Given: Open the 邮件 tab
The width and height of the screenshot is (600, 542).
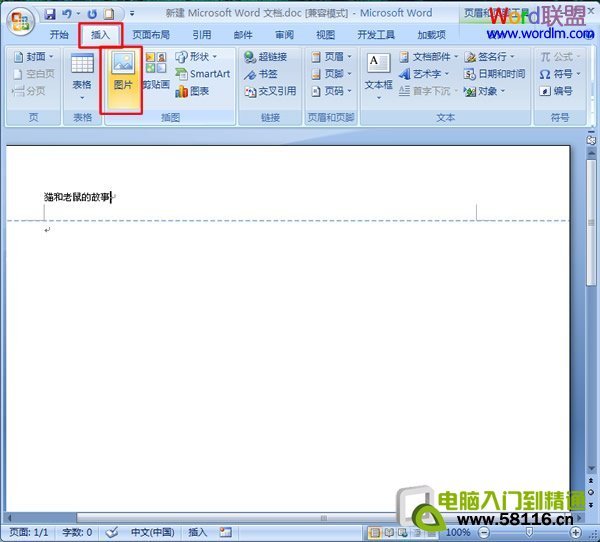Looking at the screenshot, I should [243, 35].
